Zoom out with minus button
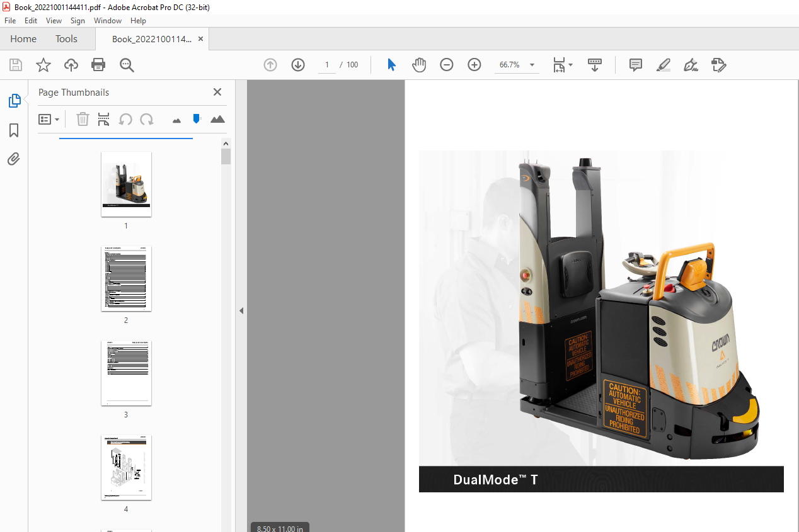This screenshot has height=532, width=799. click(447, 65)
